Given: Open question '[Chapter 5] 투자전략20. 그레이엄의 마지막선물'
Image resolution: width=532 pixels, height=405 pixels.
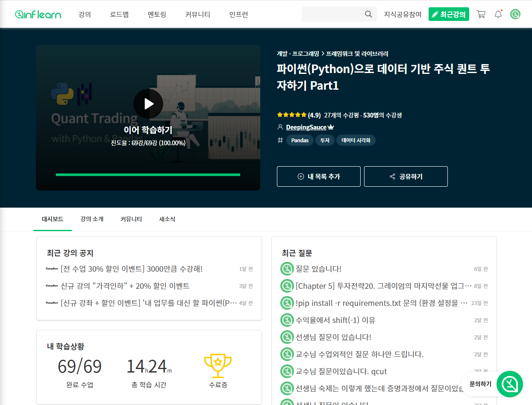Looking at the screenshot, I should (384, 286).
